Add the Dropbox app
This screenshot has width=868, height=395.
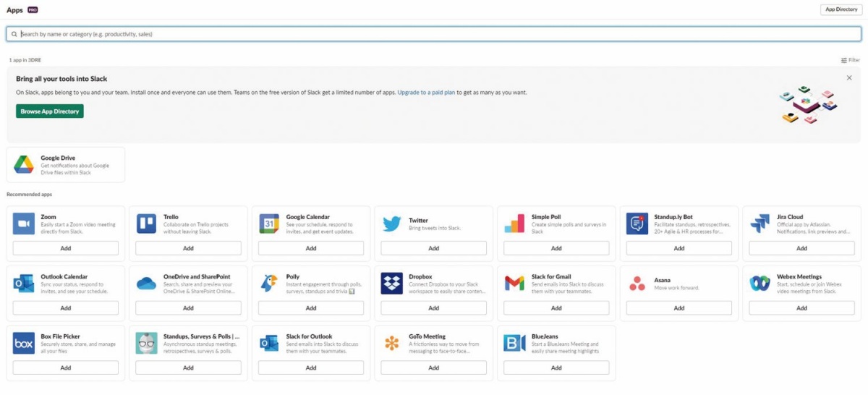(434, 307)
